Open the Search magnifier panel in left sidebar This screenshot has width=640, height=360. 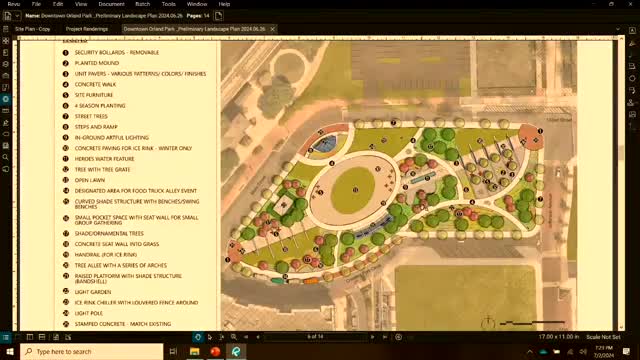click(x=6, y=157)
